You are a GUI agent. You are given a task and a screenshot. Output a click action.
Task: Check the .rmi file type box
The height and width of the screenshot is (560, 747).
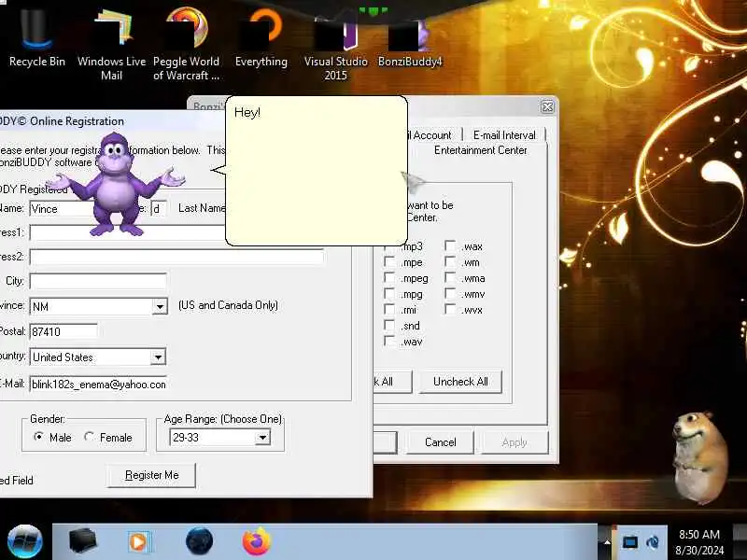pyautogui.click(x=389, y=309)
